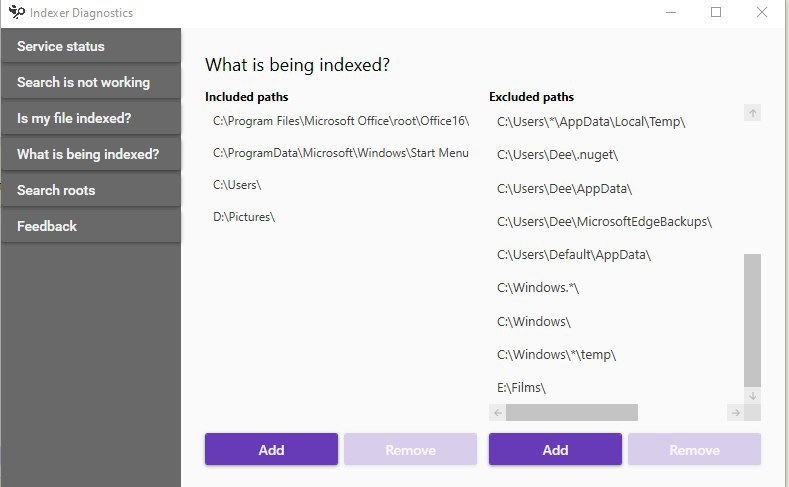Select excluded path C:\Windows\

[x=534, y=321]
